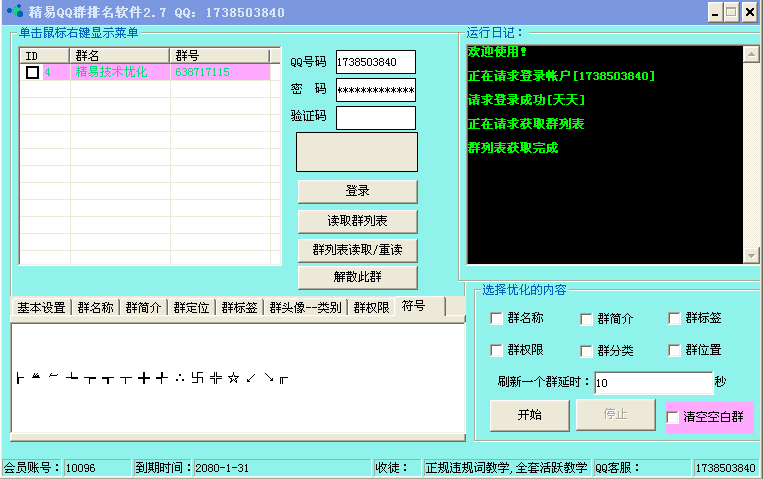Screen dimensions: 763x479
Task: Click the captcha image box
Action: 357,152
